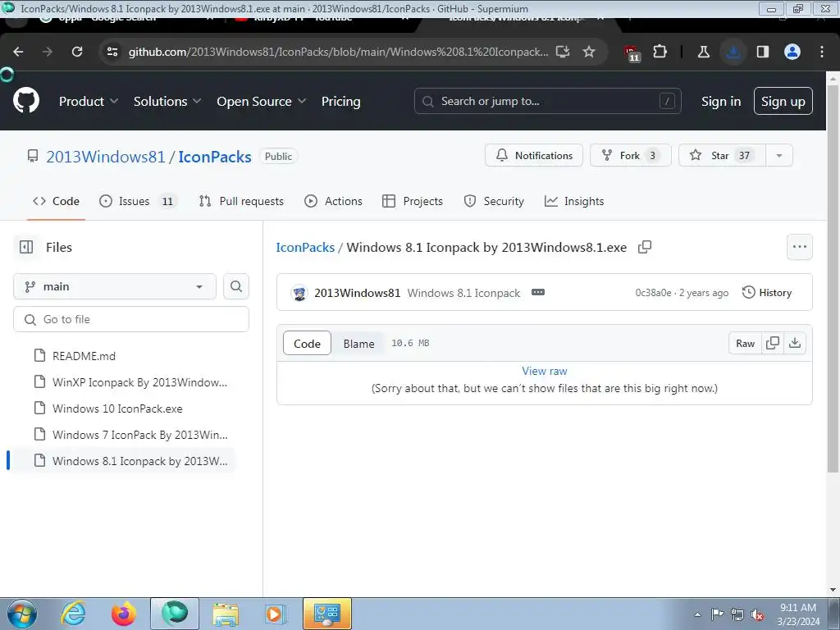Switch to the Actions tab
The height and width of the screenshot is (630, 840).
coord(333,201)
